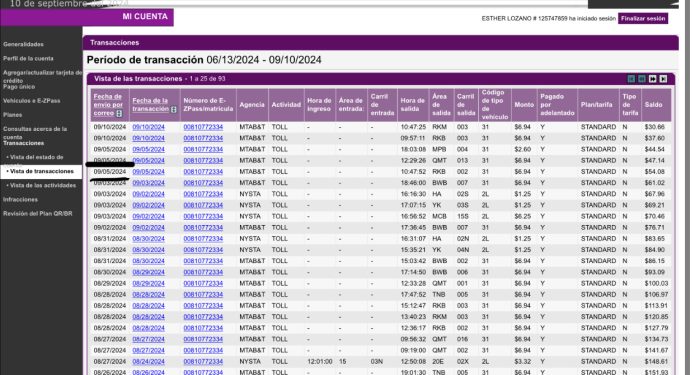Click the MPB exit area cell

pyautogui.click(x=439, y=149)
